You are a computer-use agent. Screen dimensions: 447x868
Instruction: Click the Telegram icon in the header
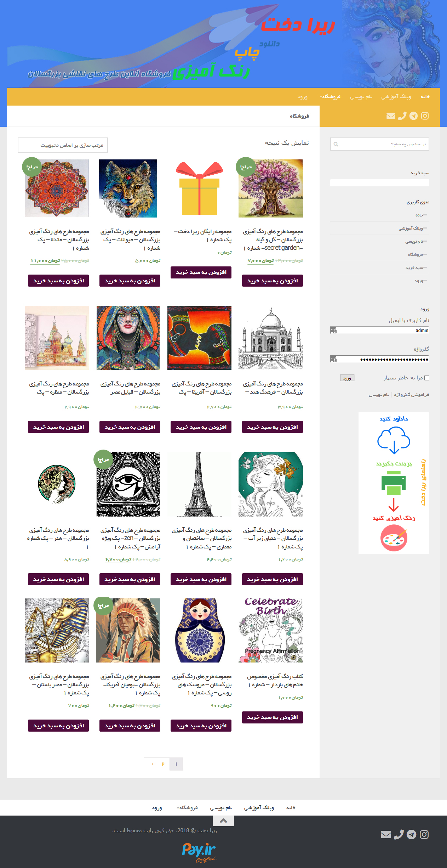pyautogui.click(x=413, y=116)
